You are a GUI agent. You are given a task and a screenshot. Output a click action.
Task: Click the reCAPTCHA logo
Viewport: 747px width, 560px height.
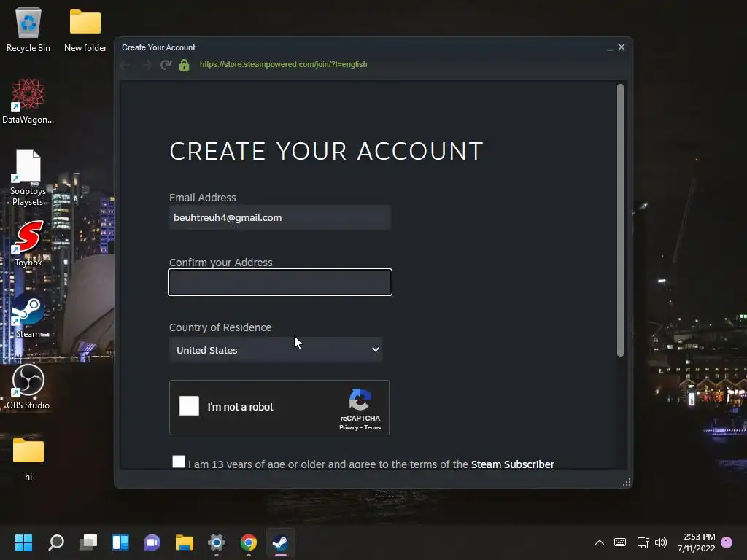coord(360,400)
